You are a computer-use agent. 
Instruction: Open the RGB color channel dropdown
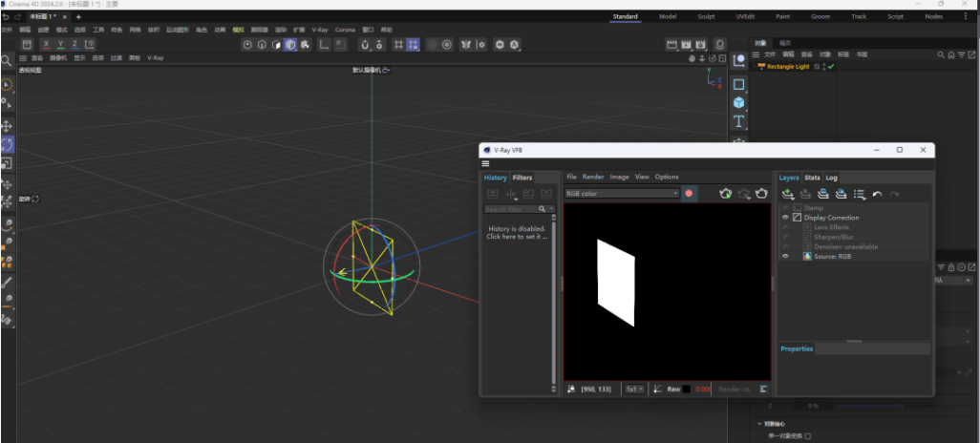tap(622, 194)
